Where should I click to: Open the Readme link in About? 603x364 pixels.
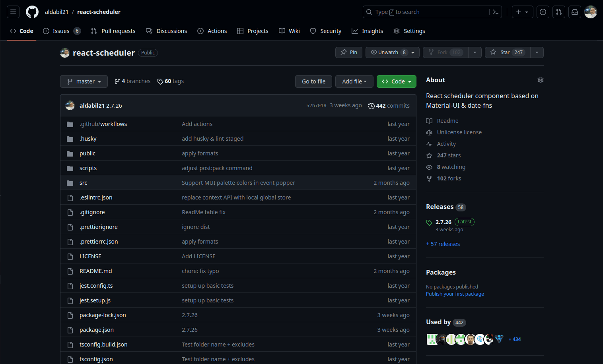tap(442, 121)
